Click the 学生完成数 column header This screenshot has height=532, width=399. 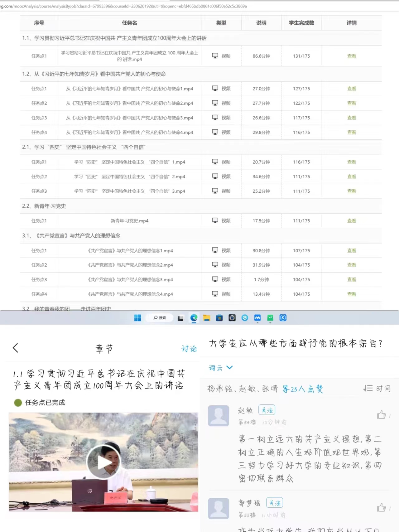tap(301, 23)
